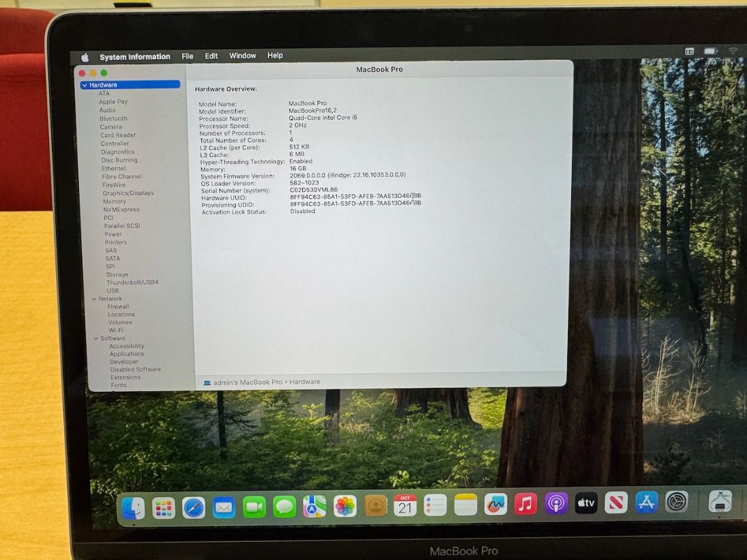
Task: Open the Music app in the Dock
Action: pyautogui.click(x=526, y=503)
